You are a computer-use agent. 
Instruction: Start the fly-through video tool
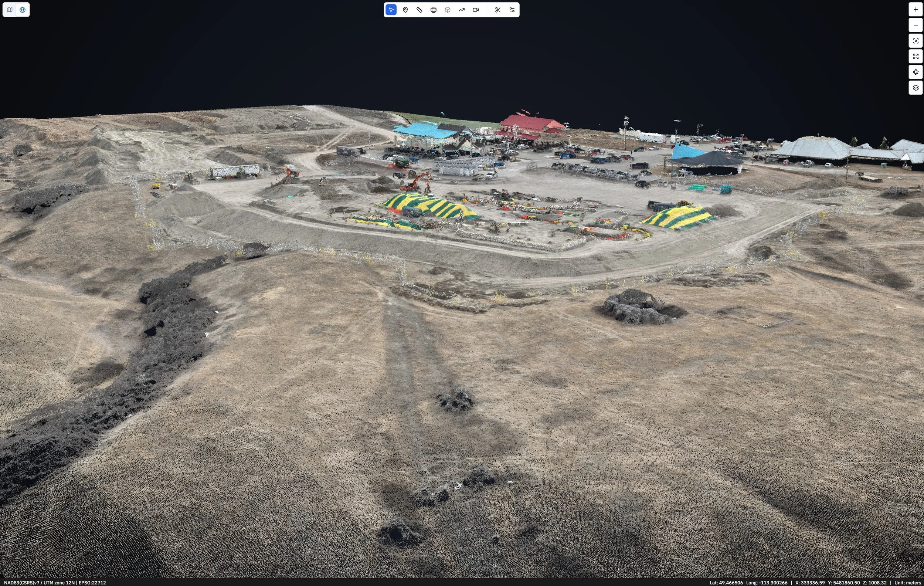pyautogui.click(x=476, y=10)
